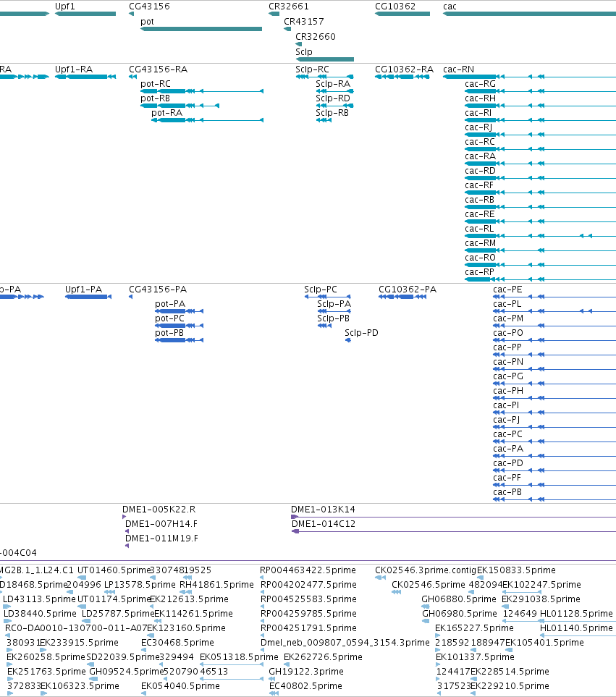Select the GH19122.3prime EST label
The height and width of the screenshot is (697, 616).
(x=306, y=672)
